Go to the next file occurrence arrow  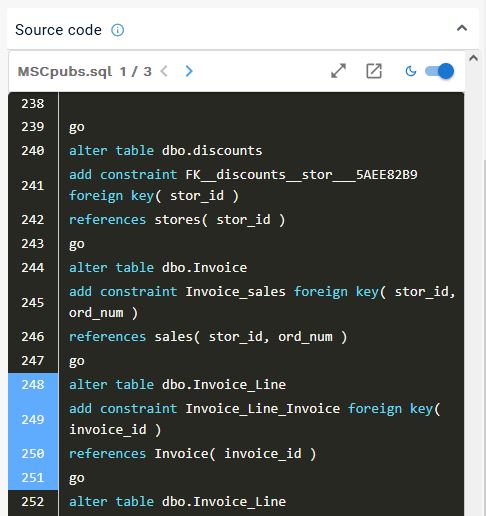(189, 71)
